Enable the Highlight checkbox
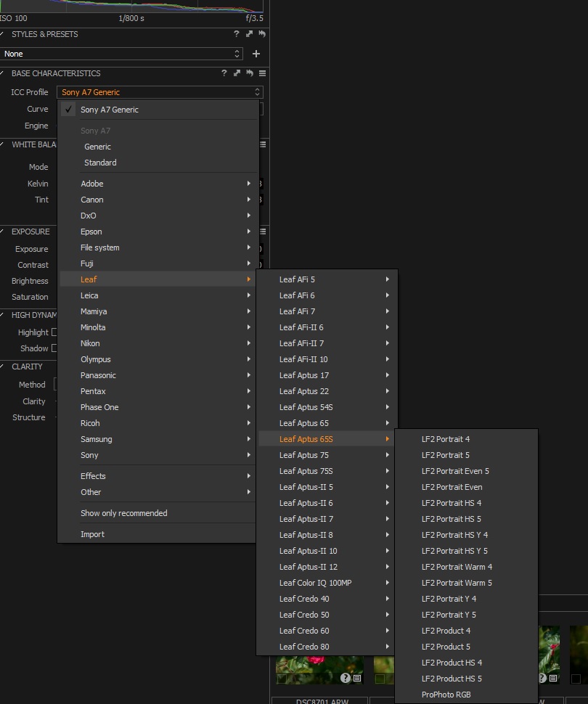The width and height of the screenshot is (588, 704). click(x=54, y=332)
